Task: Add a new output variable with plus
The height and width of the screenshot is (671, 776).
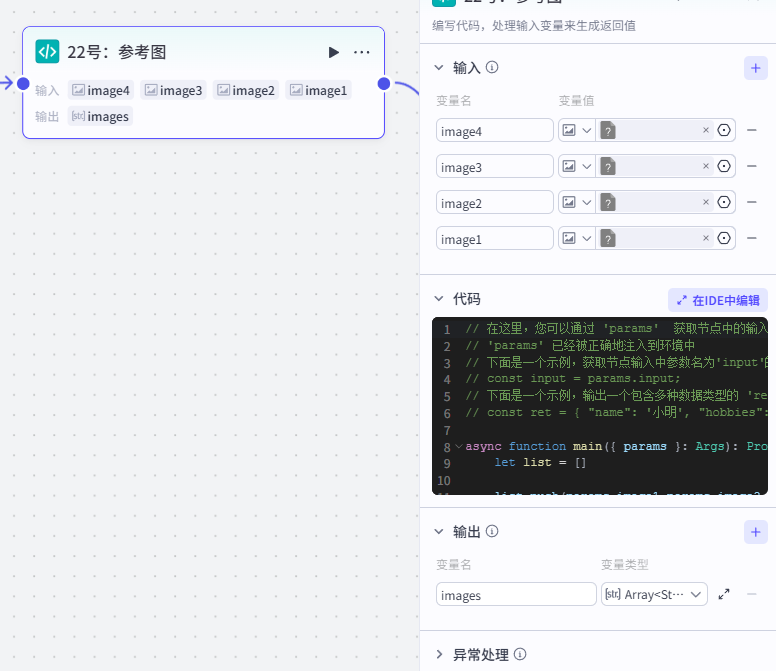Action: (x=755, y=532)
